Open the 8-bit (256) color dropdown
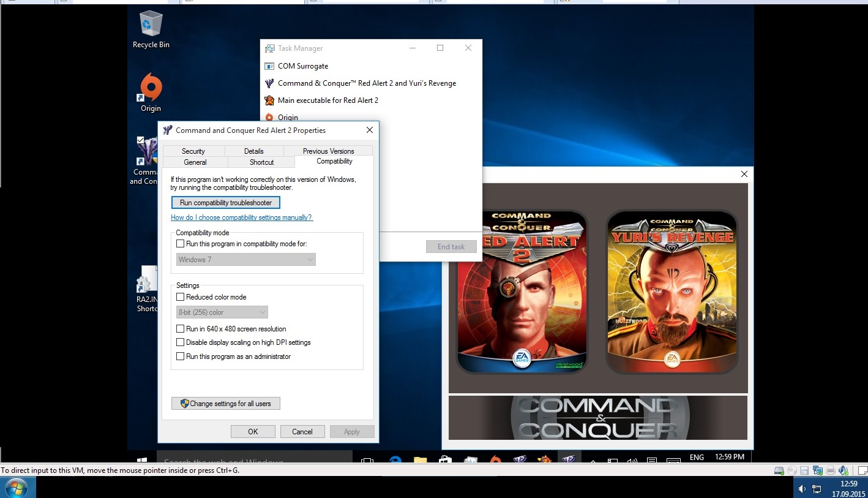Viewport: 868px width, 498px height. coord(222,312)
